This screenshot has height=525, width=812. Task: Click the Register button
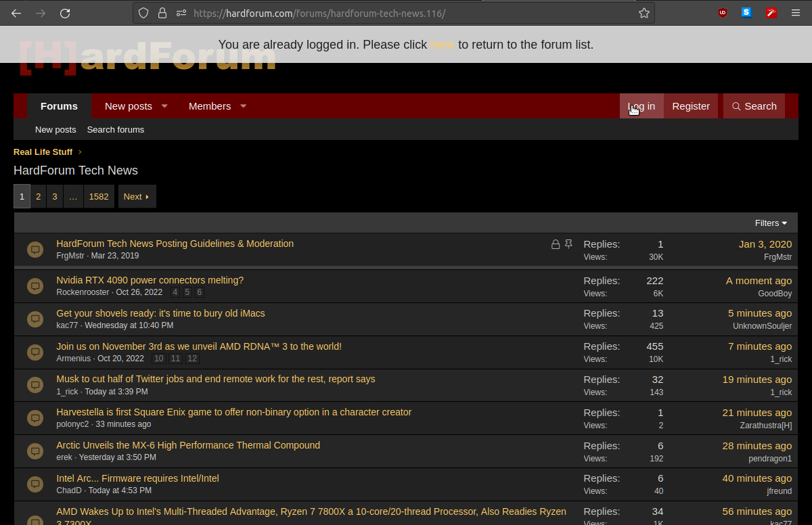(x=691, y=106)
